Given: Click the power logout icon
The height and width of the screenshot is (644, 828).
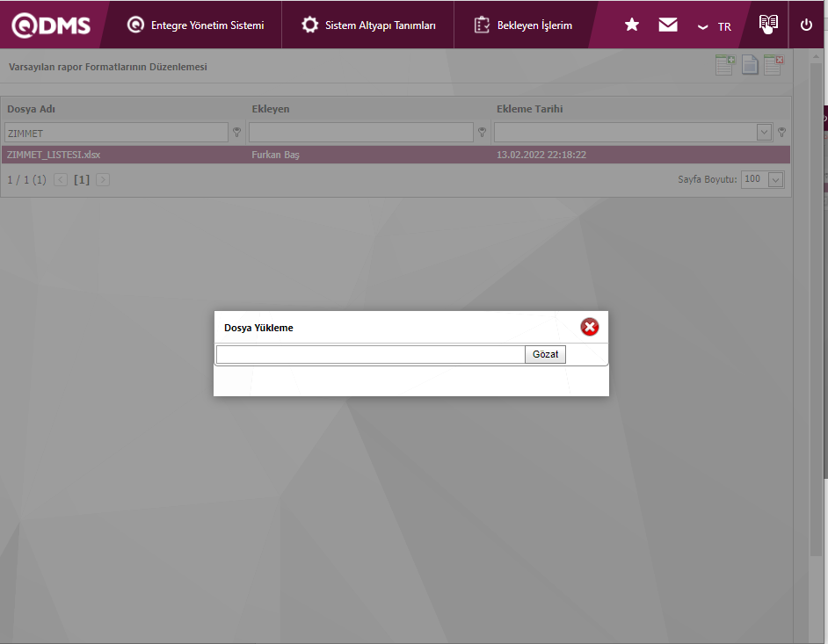Looking at the screenshot, I should pyautogui.click(x=806, y=25).
